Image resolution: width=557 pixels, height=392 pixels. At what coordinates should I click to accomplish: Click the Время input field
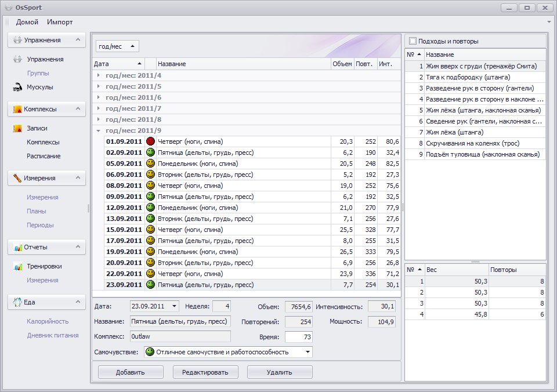(298, 337)
